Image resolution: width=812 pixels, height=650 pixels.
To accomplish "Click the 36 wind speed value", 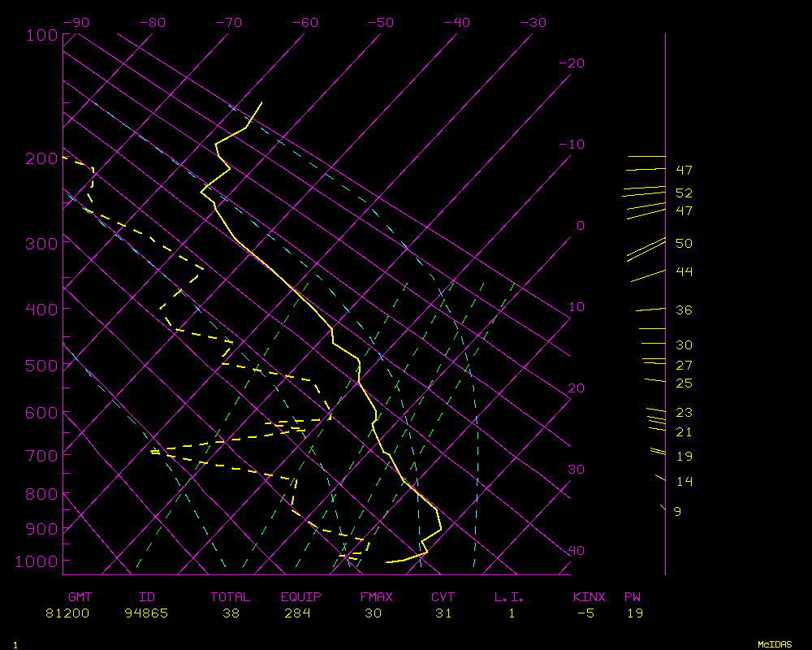I will click(684, 310).
